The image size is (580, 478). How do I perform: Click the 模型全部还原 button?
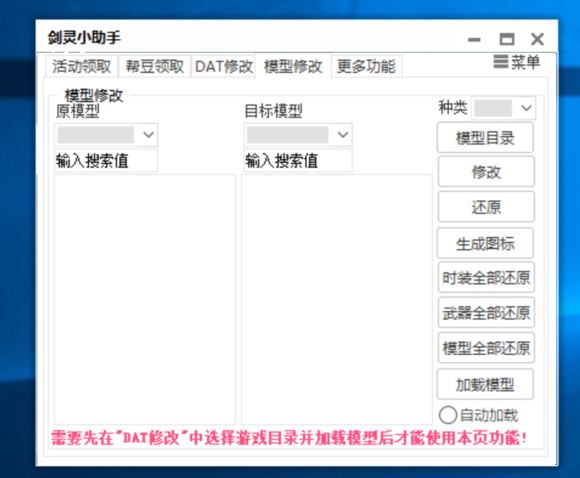click(486, 348)
